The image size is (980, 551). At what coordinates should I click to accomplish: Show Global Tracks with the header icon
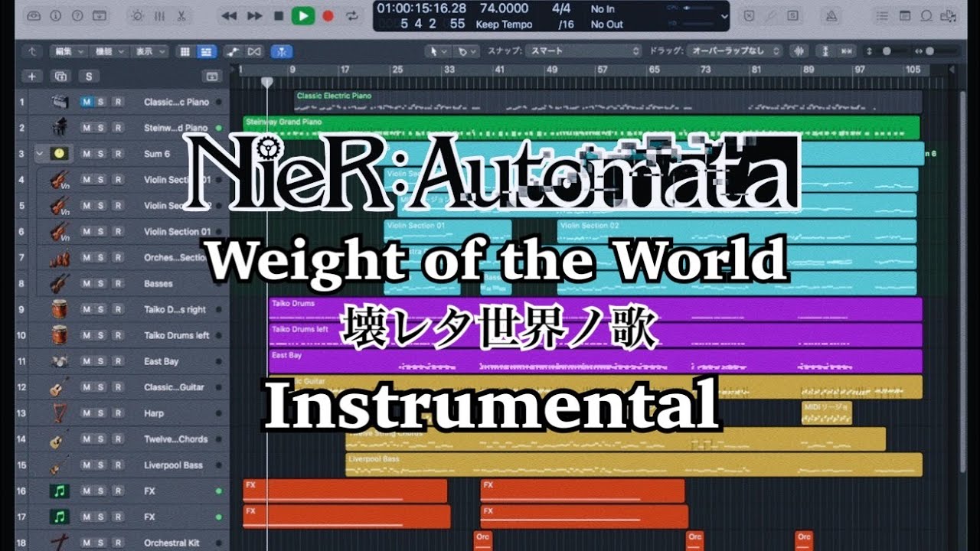click(x=212, y=76)
